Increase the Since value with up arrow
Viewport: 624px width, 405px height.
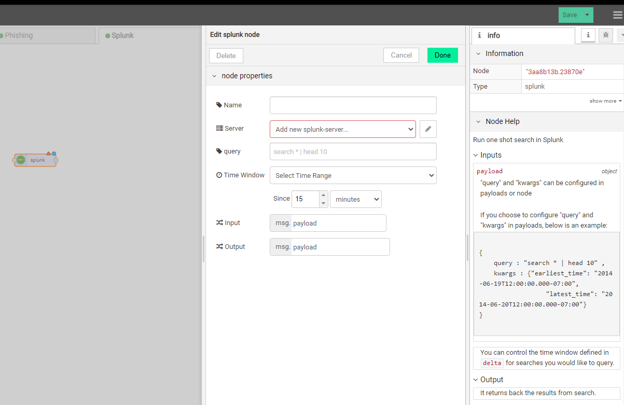(324, 195)
